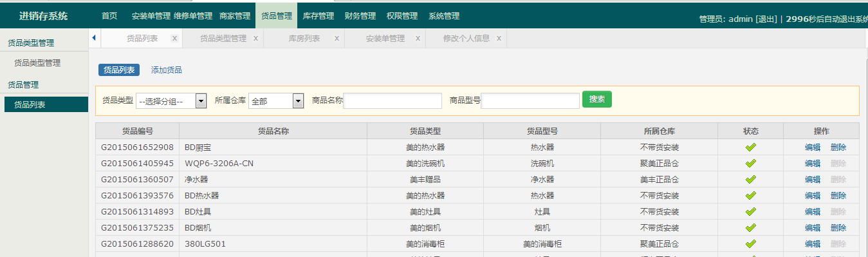The image size is (868, 257).
Task: Focus the 商品型号 input field
Action: coord(530,101)
